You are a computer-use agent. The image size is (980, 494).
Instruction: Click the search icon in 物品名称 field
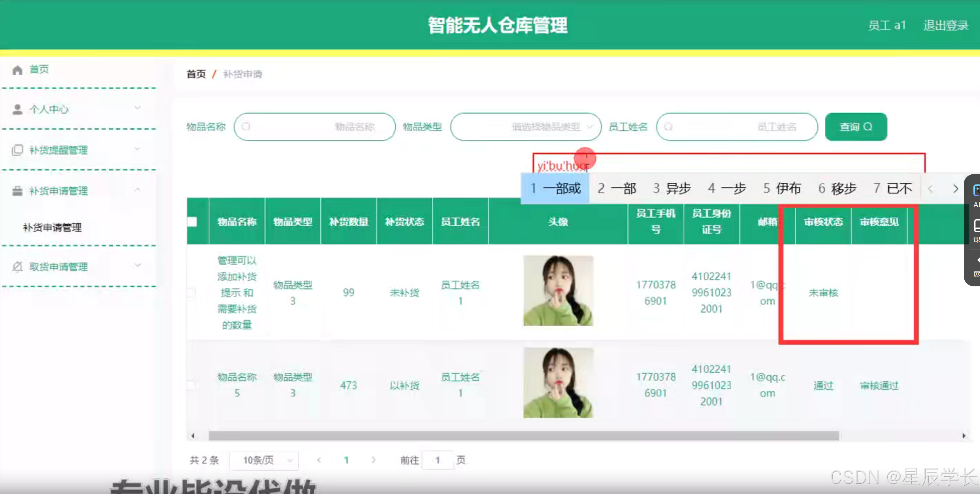pos(246,127)
